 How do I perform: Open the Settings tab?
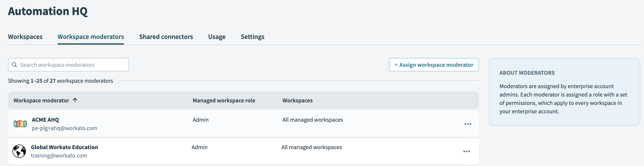pos(252,37)
